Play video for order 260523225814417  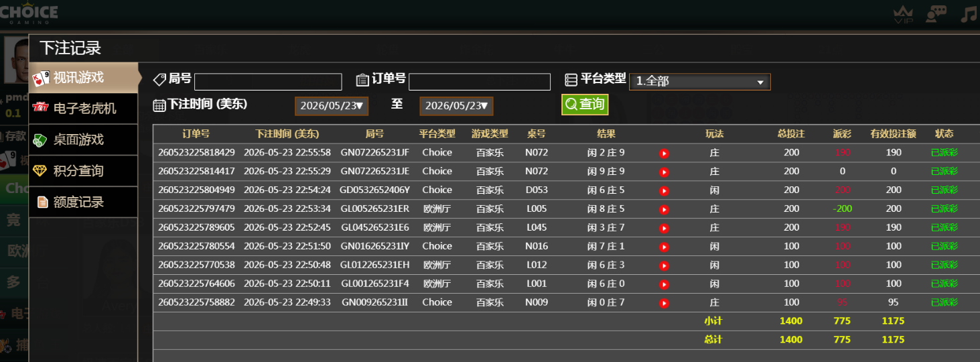[664, 172]
